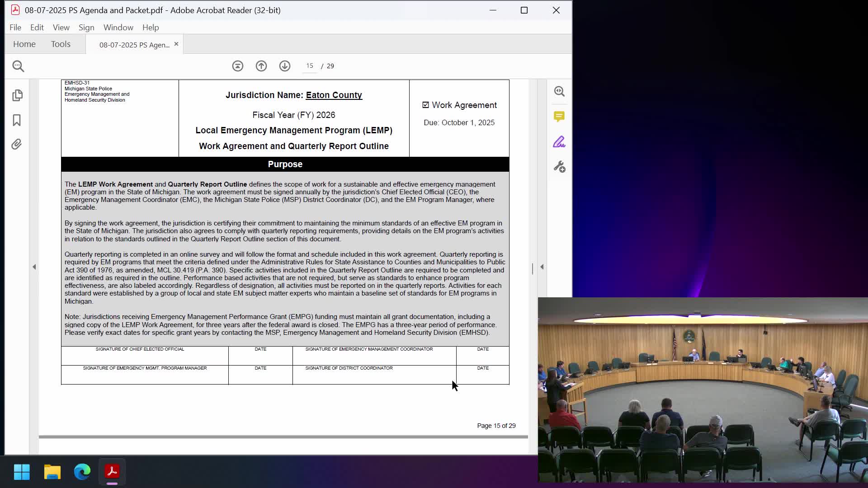
Task: Go to previous page with up arrow
Action: 261,66
